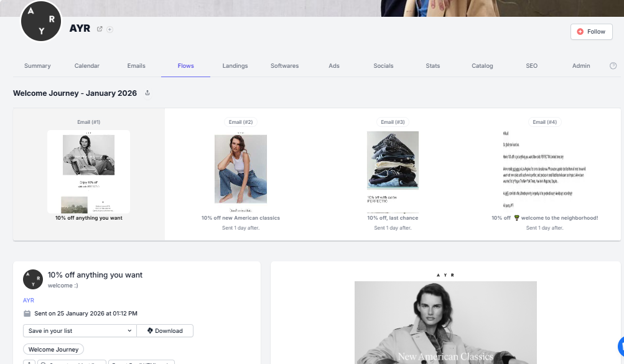The image size is (624, 364).
Task: Click the AYR logo atop email preview
Action: click(x=445, y=275)
